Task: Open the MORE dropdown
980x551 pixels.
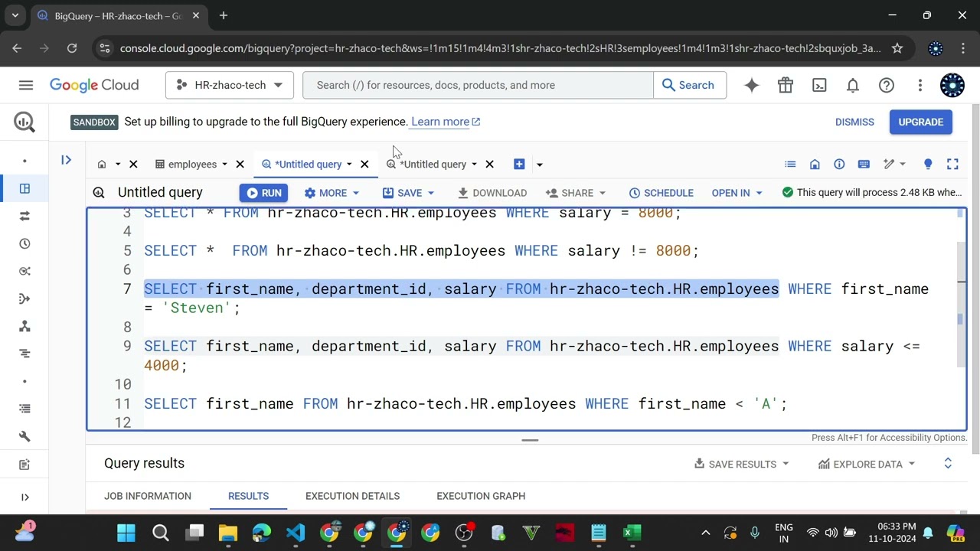Action: pyautogui.click(x=332, y=193)
